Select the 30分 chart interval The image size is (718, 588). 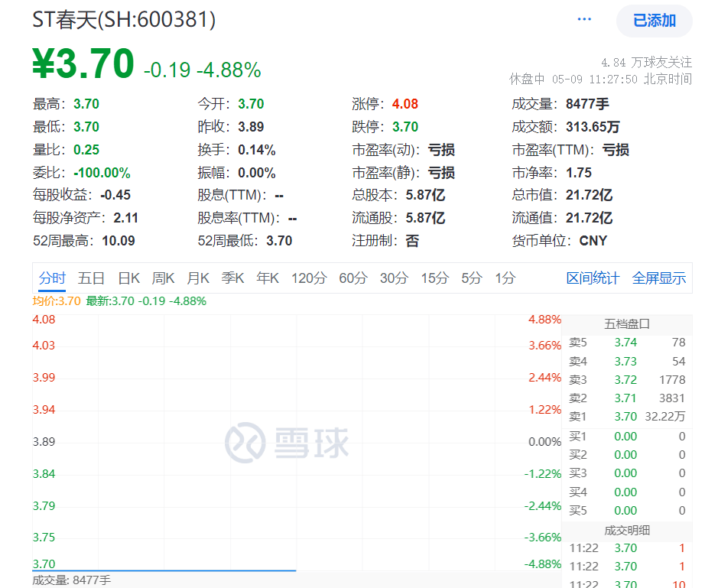tap(394, 278)
